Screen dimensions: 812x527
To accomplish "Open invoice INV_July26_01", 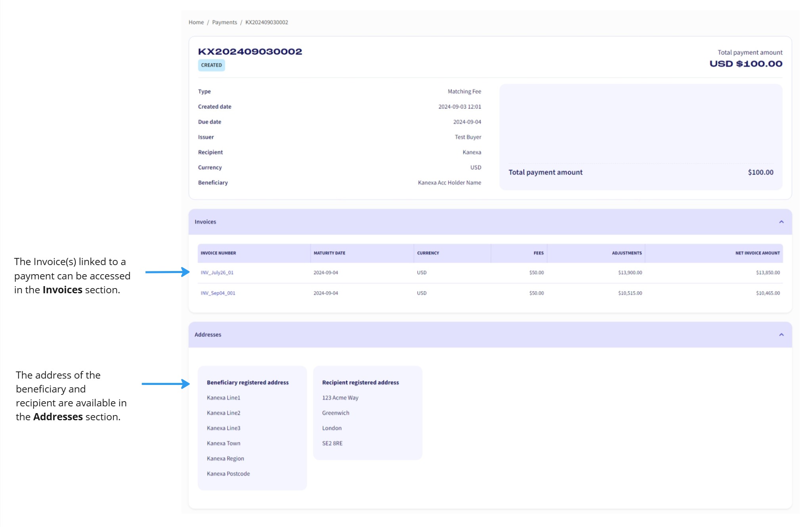I will (217, 273).
